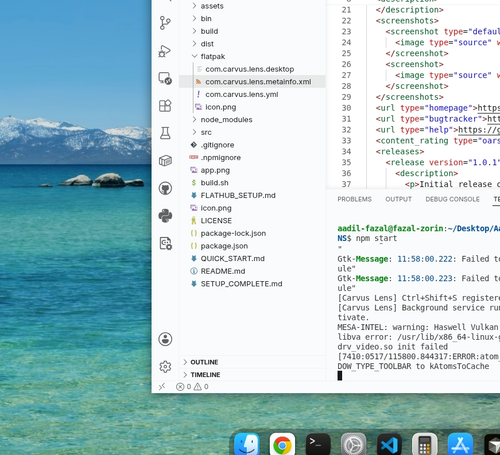This screenshot has height=455, width=500.
Task: Open the Terminal app from the dock
Action: 318,445
